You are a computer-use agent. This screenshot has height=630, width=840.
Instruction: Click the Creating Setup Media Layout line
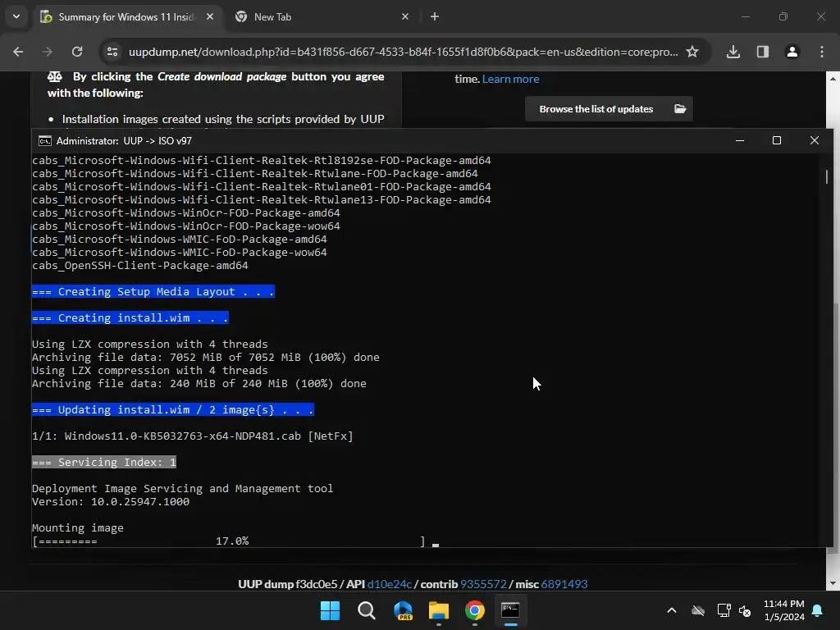[x=153, y=291]
